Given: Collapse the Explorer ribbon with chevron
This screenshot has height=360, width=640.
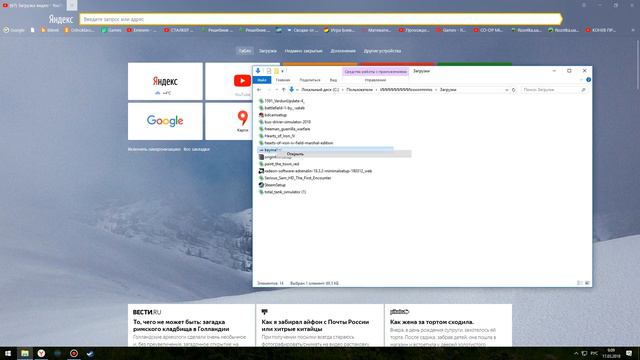Looking at the screenshot, I should (x=581, y=80).
